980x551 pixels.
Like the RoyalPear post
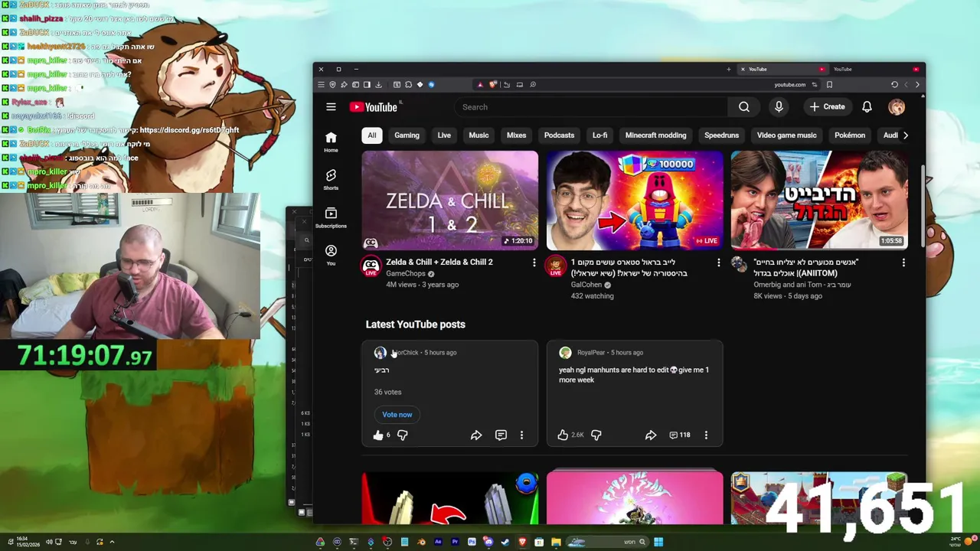coord(563,435)
